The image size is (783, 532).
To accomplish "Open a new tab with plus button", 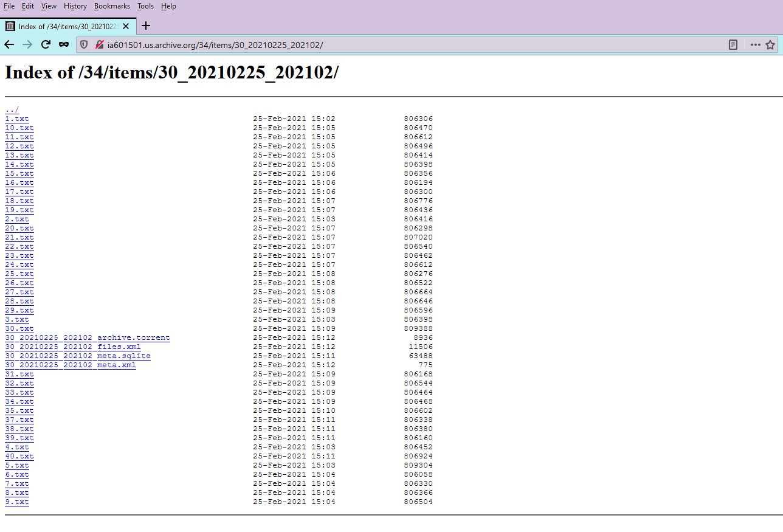I will pos(145,26).
